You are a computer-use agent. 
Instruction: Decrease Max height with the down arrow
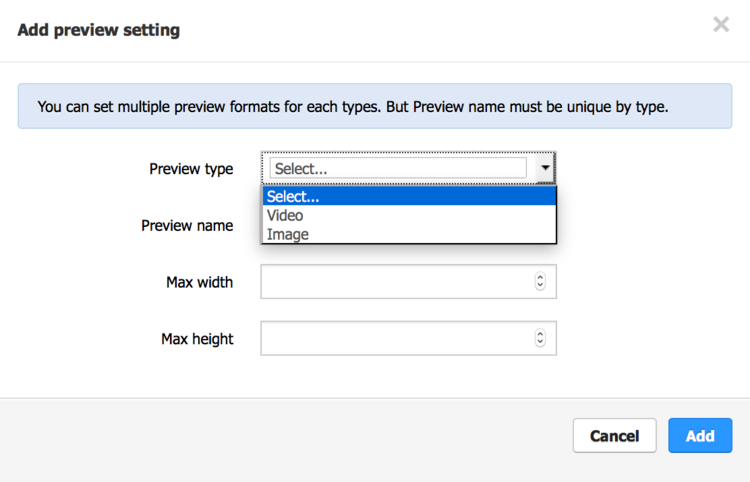point(540,342)
